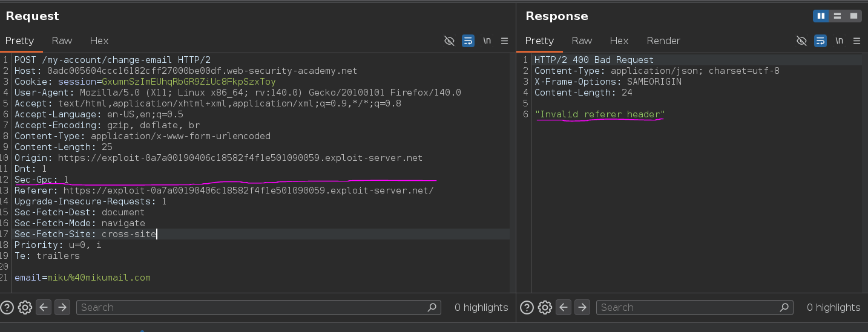The height and width of the screenshot is (332, 868).
Task: Open Response search settings gear
Action: (x=545, y=307)
